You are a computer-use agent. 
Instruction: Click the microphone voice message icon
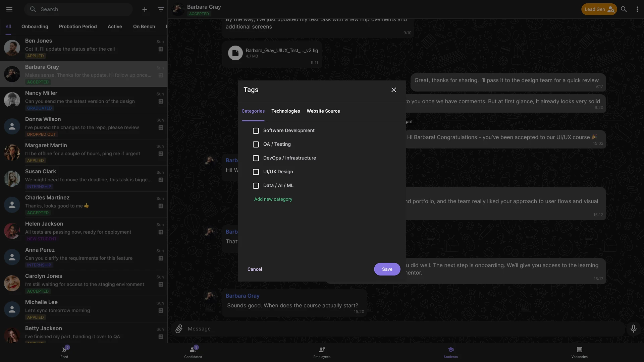click(633, 329)
